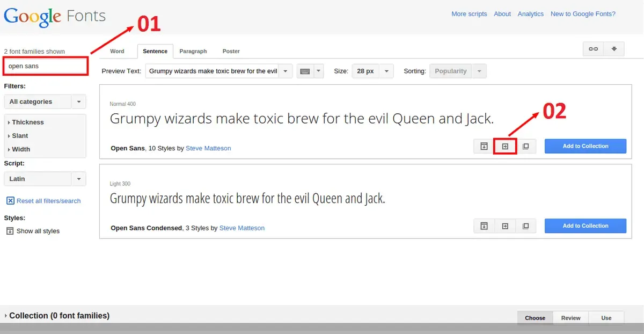Toggle Show all styles icon
This screenshot has height=334, width=644.
click(10, 231)
